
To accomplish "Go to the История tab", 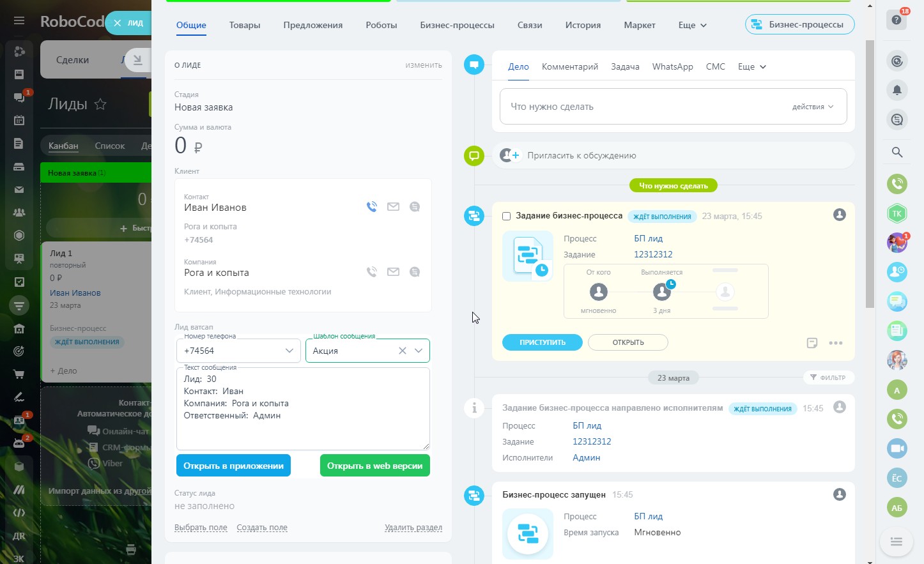I will pyautogui.click(x=583, y=25).
